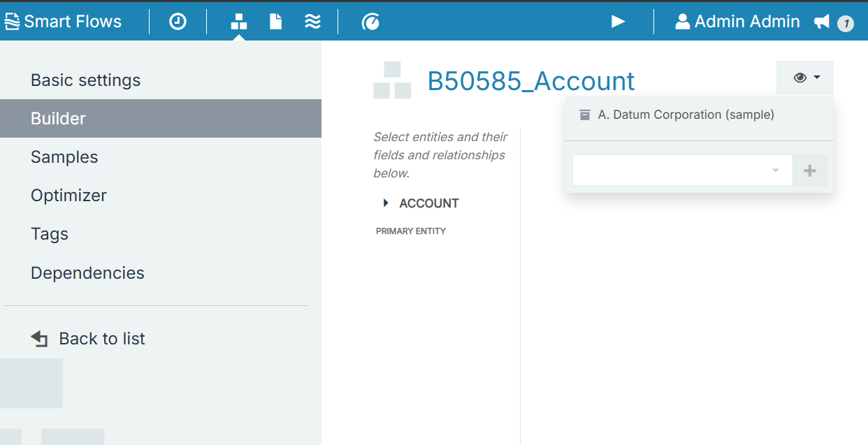
Task: Toggle the eye preview dropdown
Action: (x=805, y=78)
